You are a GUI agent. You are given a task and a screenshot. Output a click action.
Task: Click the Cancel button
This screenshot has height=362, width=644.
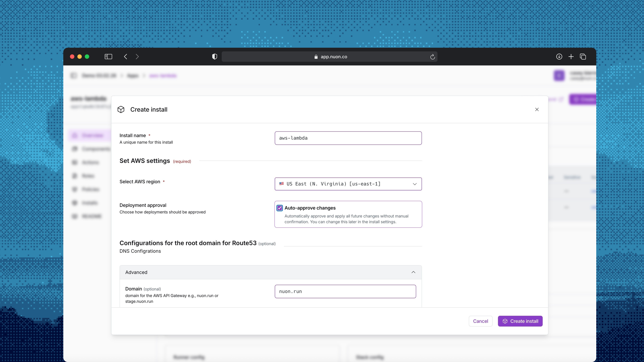click(x=480, y=321)
